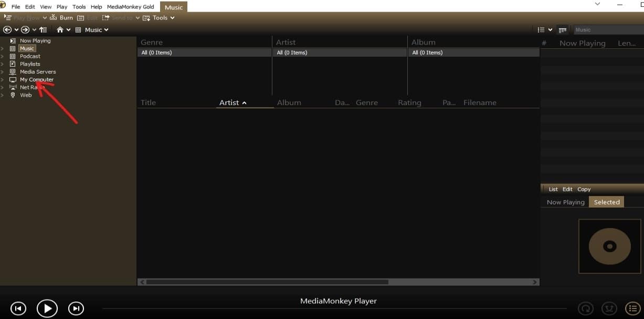This screenshot has width=644, height=319.
Task: Go back with the left arrow icon
Action: pos(7,30)
